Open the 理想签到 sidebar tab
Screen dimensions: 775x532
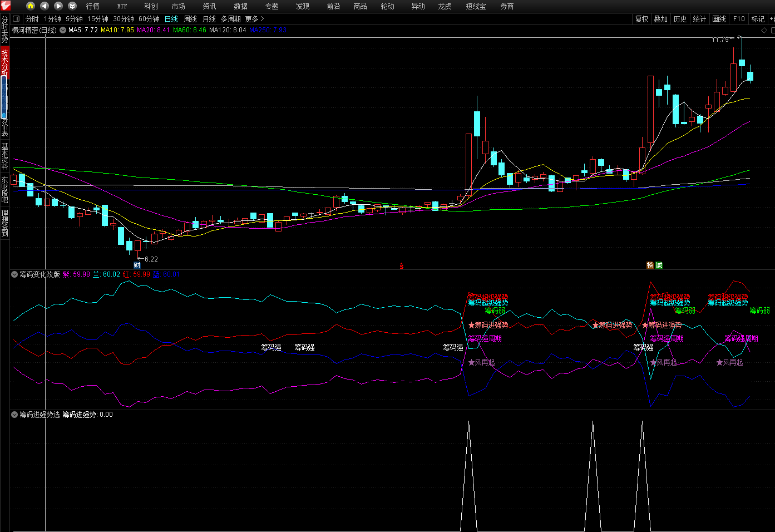[4, 223]
